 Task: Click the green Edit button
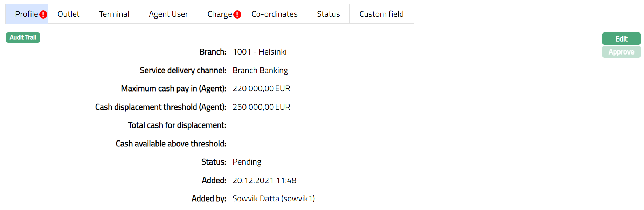point(621,39)
